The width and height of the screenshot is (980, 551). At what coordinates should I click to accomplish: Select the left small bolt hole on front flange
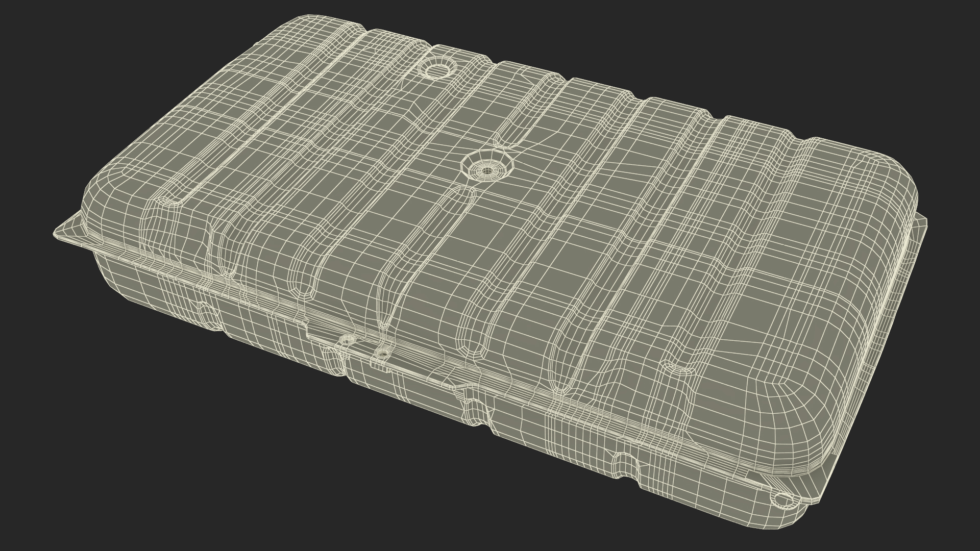tap(347, 340)
